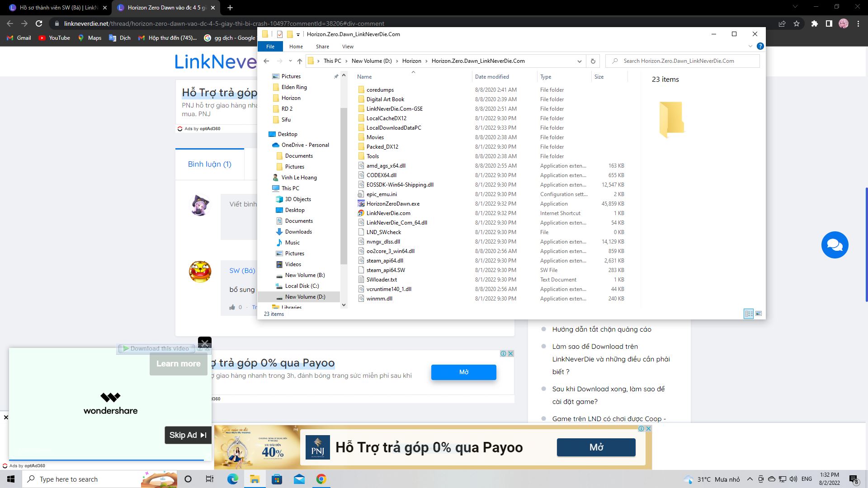Click Explorer quick access Properties icon
Viewport: 868px width, 488px height.
point(280,34)
